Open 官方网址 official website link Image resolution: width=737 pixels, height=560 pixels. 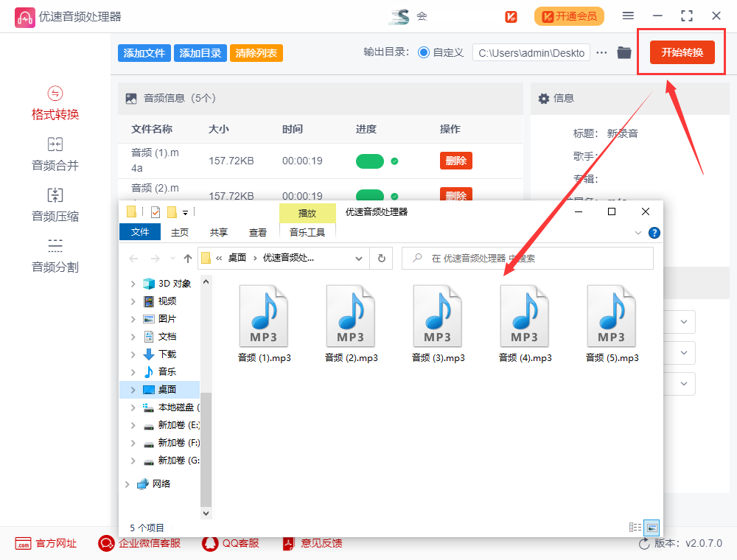[x=46, y=544]
